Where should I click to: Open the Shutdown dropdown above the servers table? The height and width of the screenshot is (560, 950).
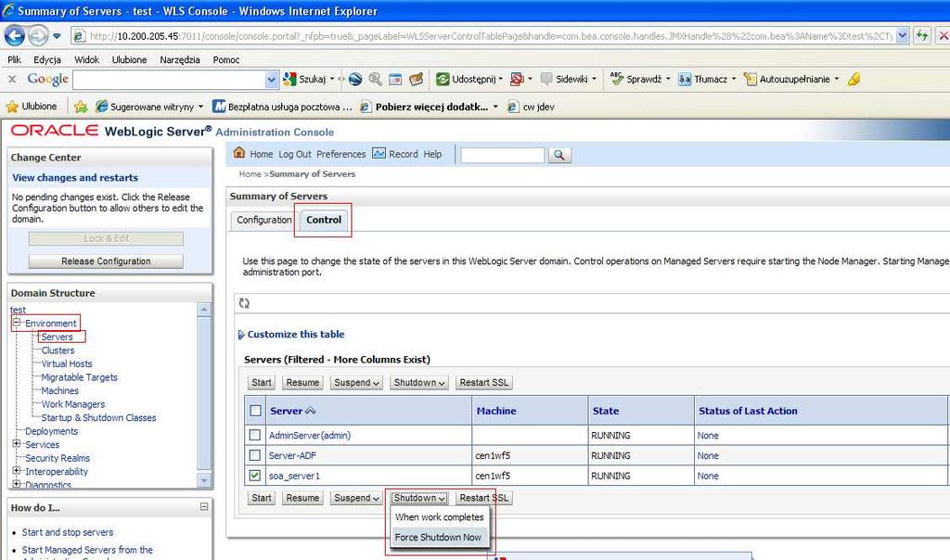419,383
